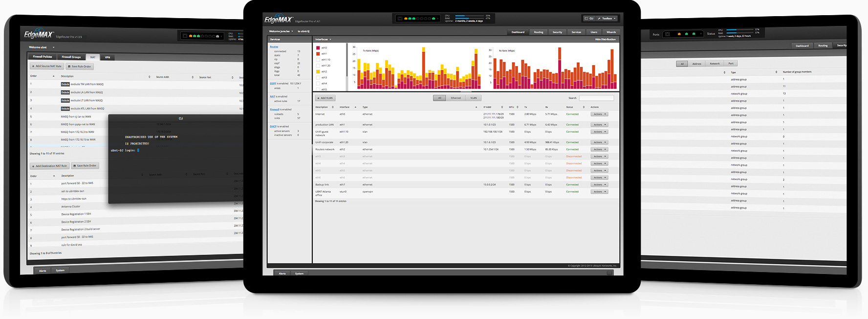
Task: Switch to Routing tab on center screen
Action: [539, 32]
